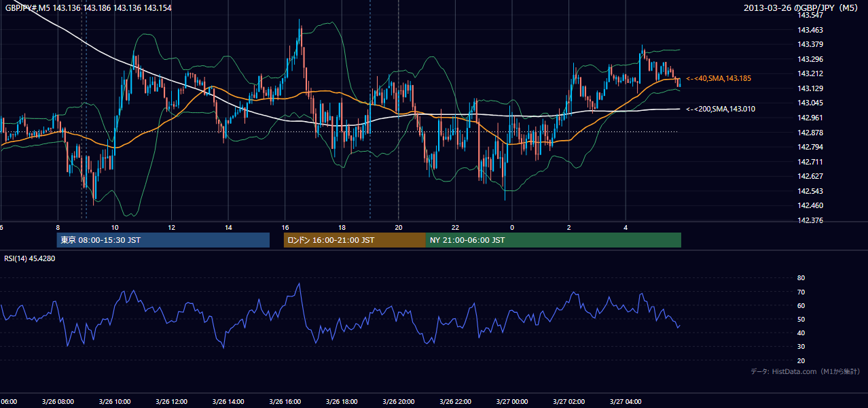Click hour marker 12 under price chart

171,228
